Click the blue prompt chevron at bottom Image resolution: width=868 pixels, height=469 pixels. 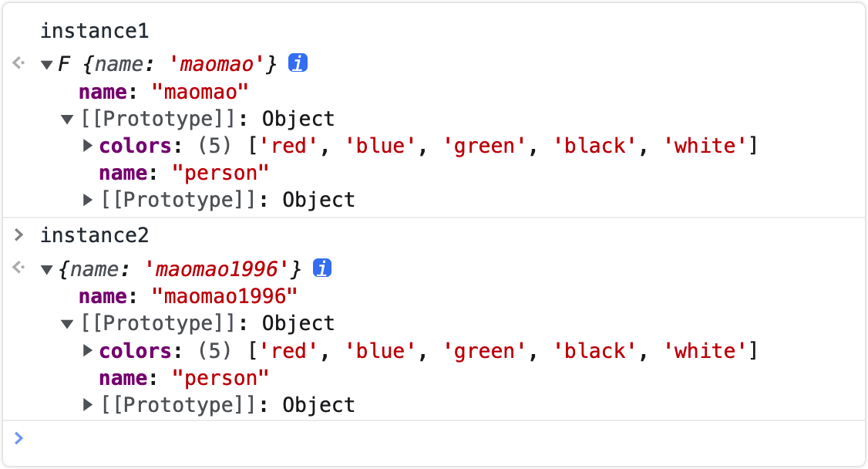[19, 439]
